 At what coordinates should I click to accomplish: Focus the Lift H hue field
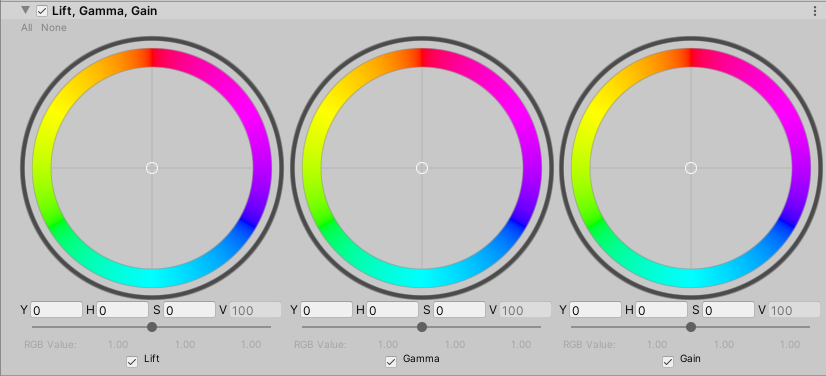pyautogui.click(x=123, y=310)
